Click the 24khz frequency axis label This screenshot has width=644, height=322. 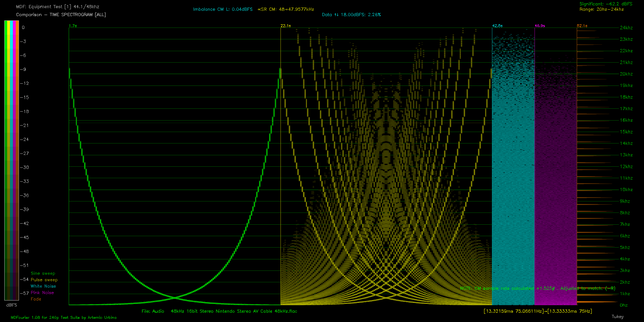tap(626, 28)
